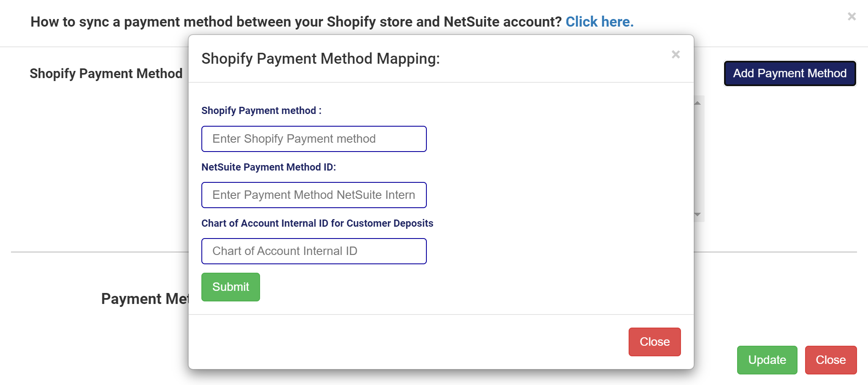Click the "NetSuite Payment Method ID:" label
868x385 pixels.
click(269, 167)
